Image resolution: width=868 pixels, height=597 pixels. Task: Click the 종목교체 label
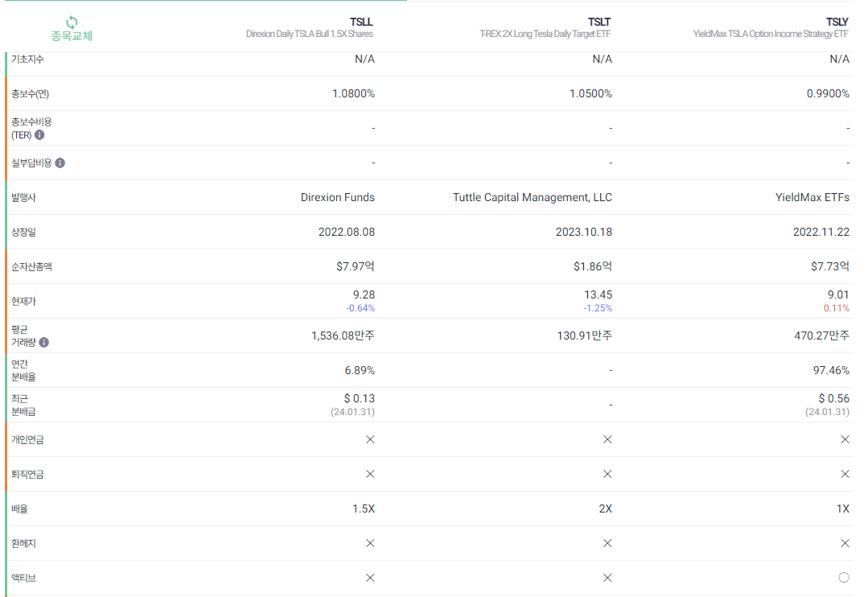coord(72,36)
